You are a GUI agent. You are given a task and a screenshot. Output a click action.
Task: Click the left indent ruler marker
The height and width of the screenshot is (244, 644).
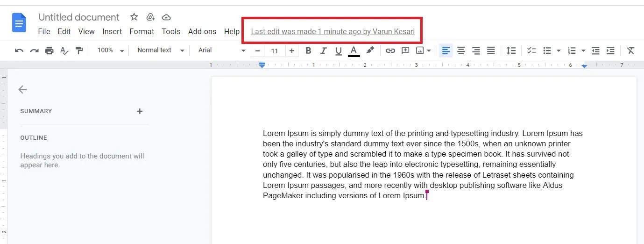(x=262, y=65)
